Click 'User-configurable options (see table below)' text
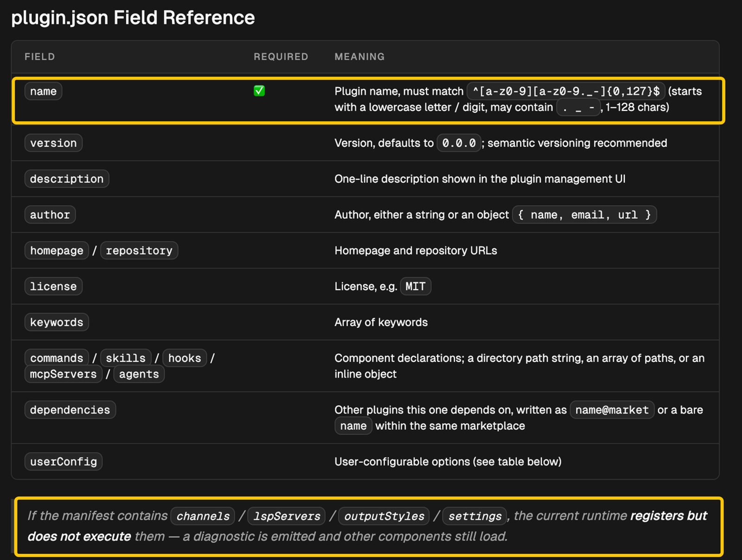This screenshot has height=560, width=742. pyautogui.click(x=448, y=462)
